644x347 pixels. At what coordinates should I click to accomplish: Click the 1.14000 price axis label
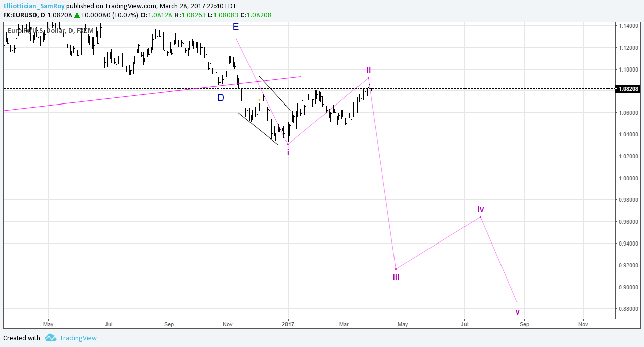coord(628,26)
